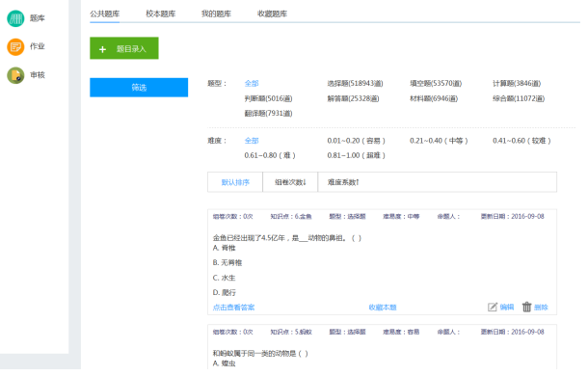Click 知识点:5.蚂蚁 label
588x376 pixels.
coord(291,332)
